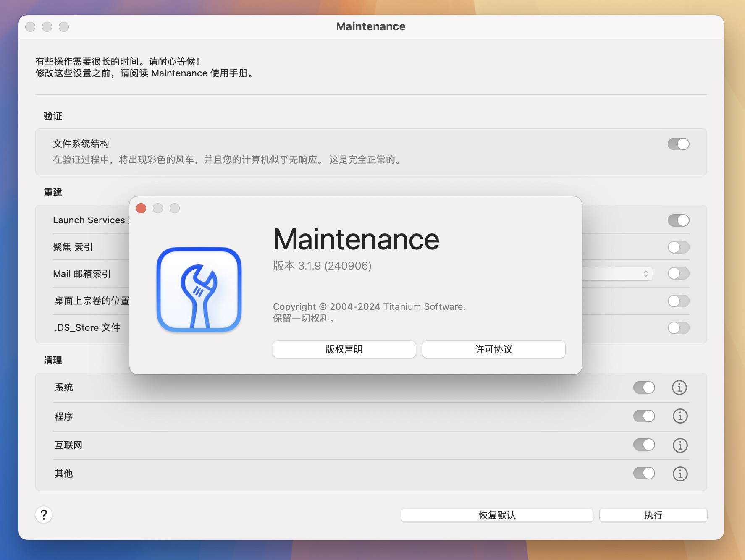745x560 pixels.
Task: Enable .DS_Store 文件 switch
Action: tap(679, 328)
